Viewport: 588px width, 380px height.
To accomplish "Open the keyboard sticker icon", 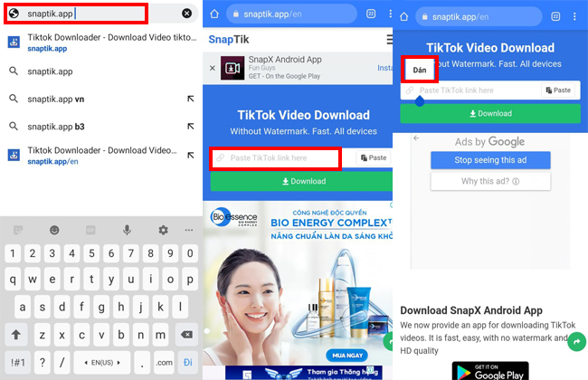I will click(x=18, y=230).
